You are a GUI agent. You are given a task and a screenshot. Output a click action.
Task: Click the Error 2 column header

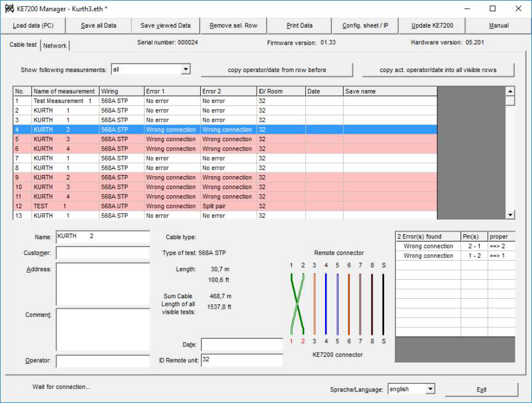point(228,91)
